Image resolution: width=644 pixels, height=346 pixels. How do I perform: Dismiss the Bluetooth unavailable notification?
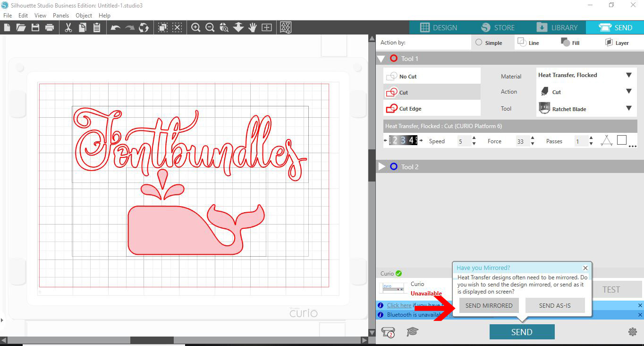click(640, 315)
